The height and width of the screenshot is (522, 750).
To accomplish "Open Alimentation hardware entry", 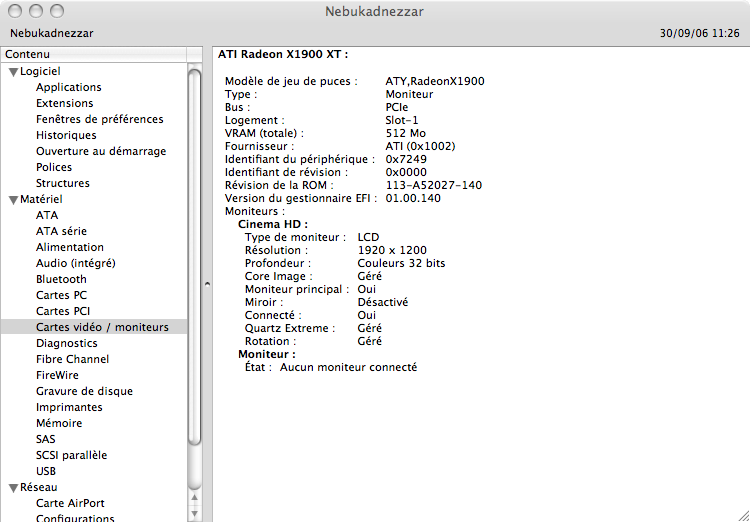I will (70, 247).
